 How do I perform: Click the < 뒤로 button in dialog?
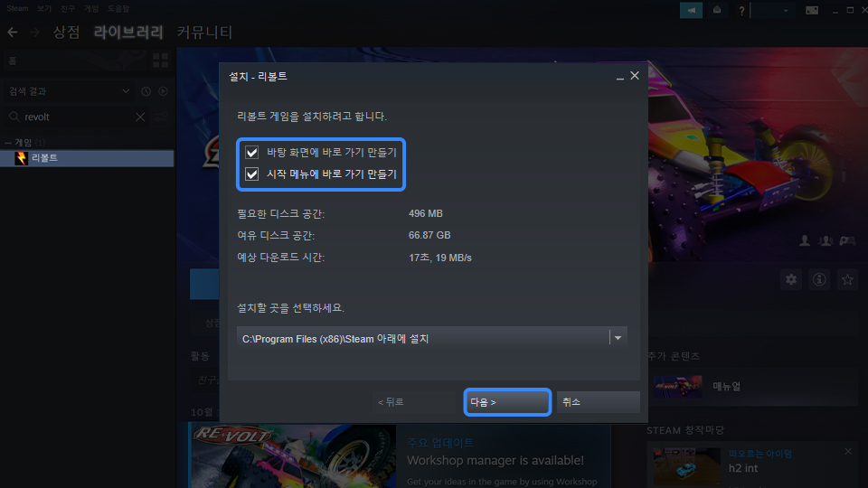click(413, 402)
